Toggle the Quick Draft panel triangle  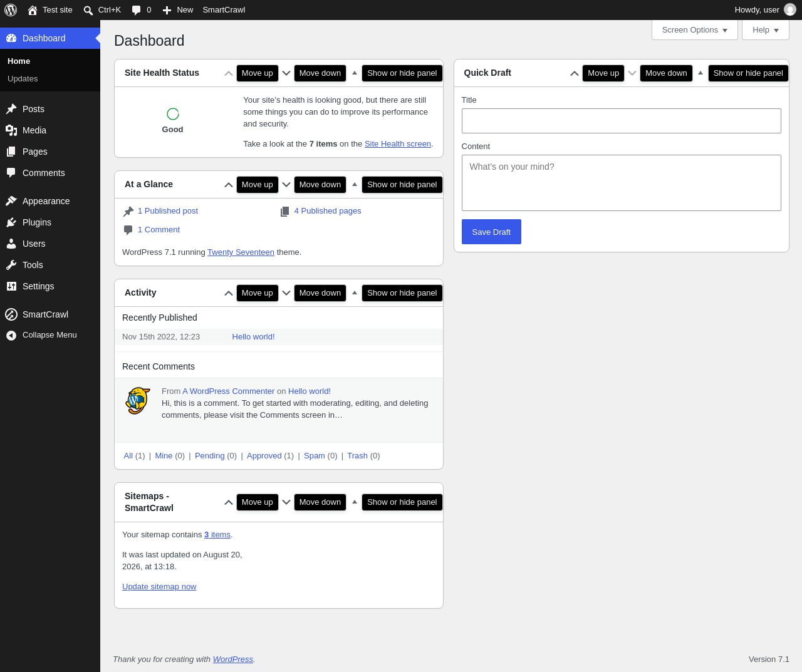coord(700,73)
